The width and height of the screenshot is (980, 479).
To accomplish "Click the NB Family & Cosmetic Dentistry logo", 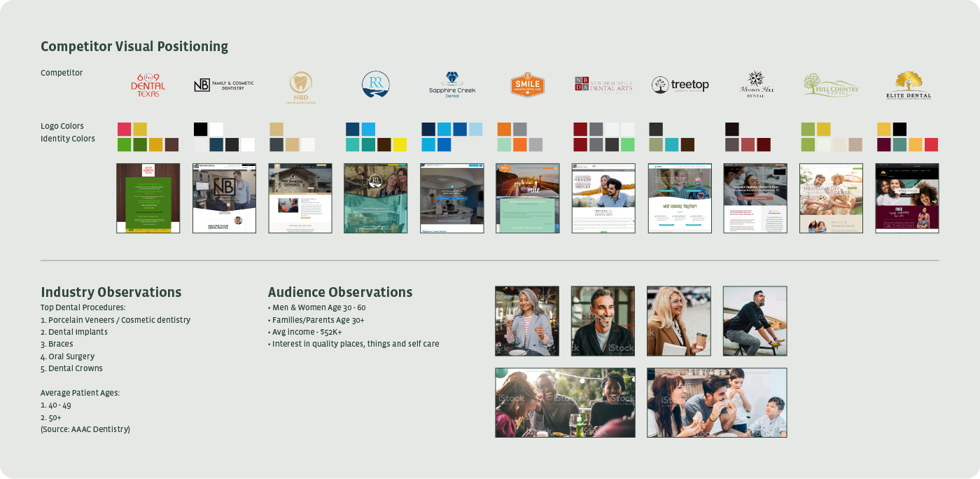I will [224, 85].
